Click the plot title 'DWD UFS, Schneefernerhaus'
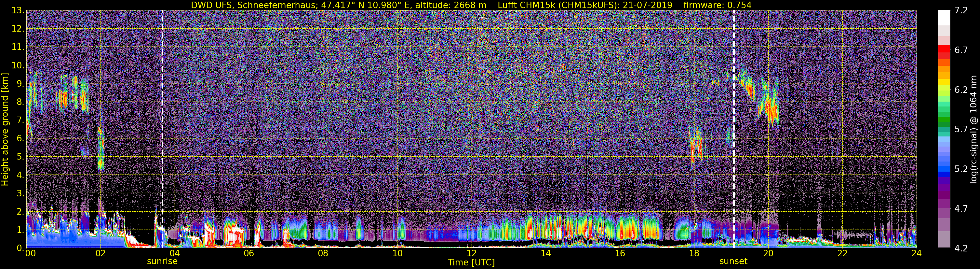Screen dimensions: 980x269 point(254,5)
